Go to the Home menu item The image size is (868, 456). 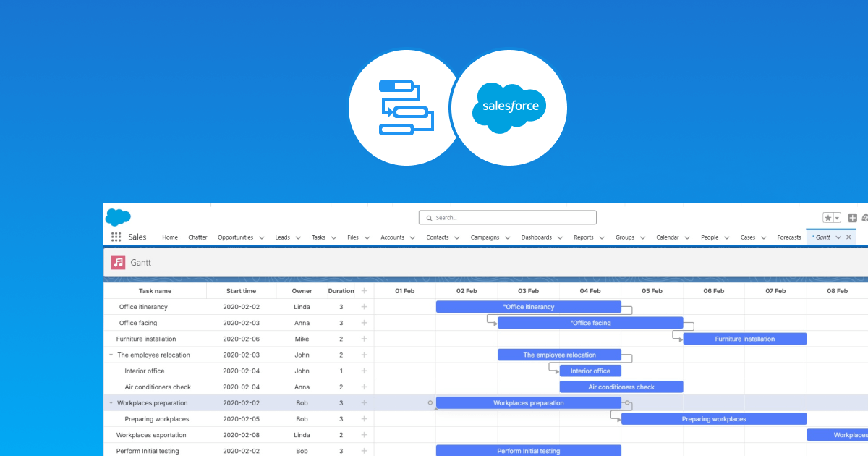[169, 237]
